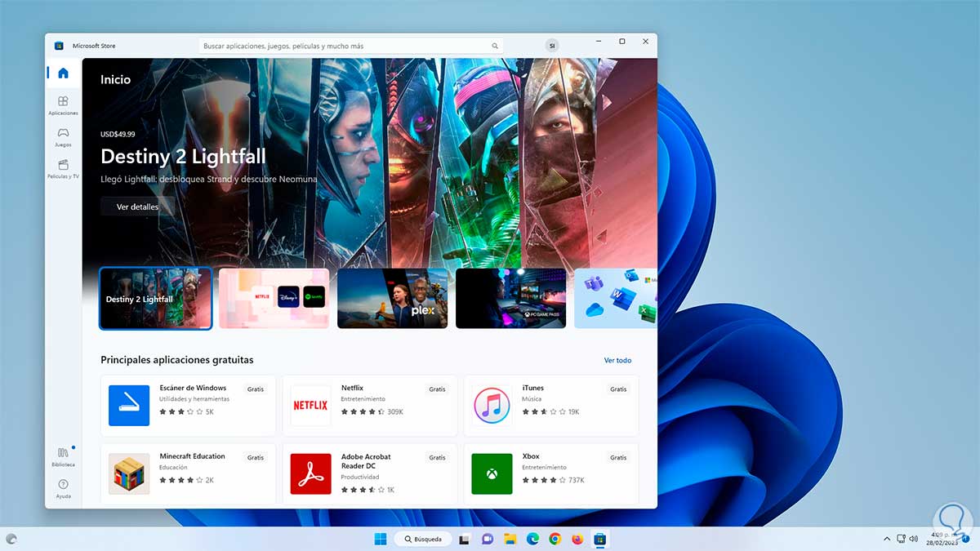Image resolution: width=980 pixels, height=551 pixels.
Task: Open File Explorer from taskbar
Action: (510, 539)
